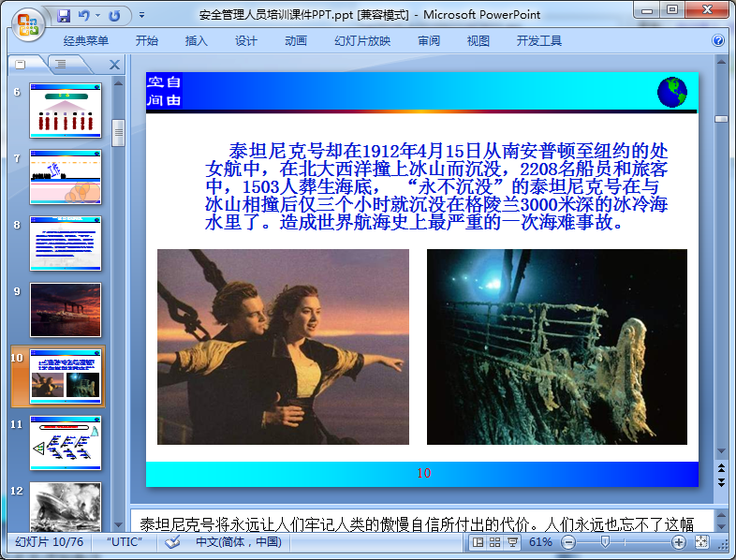Viewport: 736px width, 560px height.
Task: Select slide 8 thumbnail
Action: coord(66,243)
